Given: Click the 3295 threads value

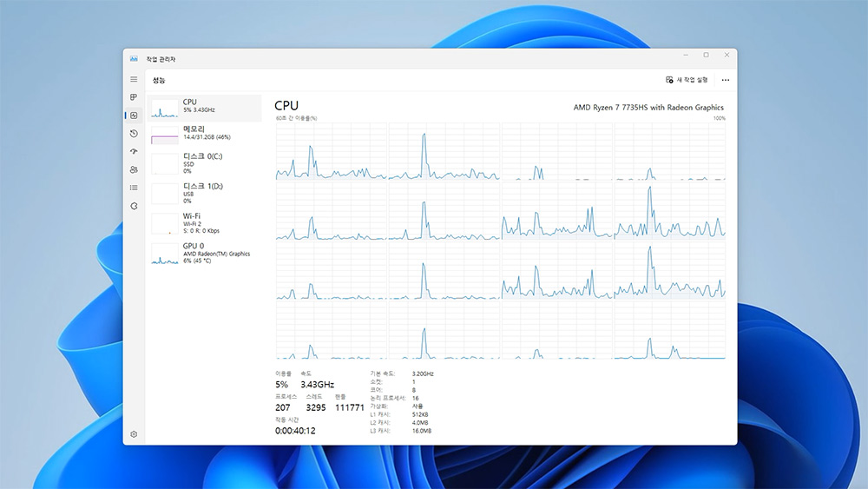Looking at the screenshot, I should point(316,407).
